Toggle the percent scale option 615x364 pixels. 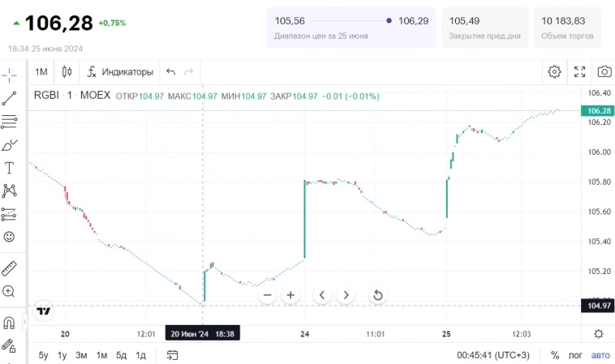tap(555, 355)
